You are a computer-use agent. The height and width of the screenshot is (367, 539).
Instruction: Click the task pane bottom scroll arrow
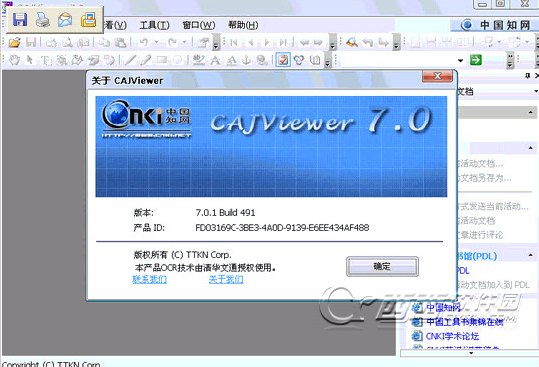(471, 353)
